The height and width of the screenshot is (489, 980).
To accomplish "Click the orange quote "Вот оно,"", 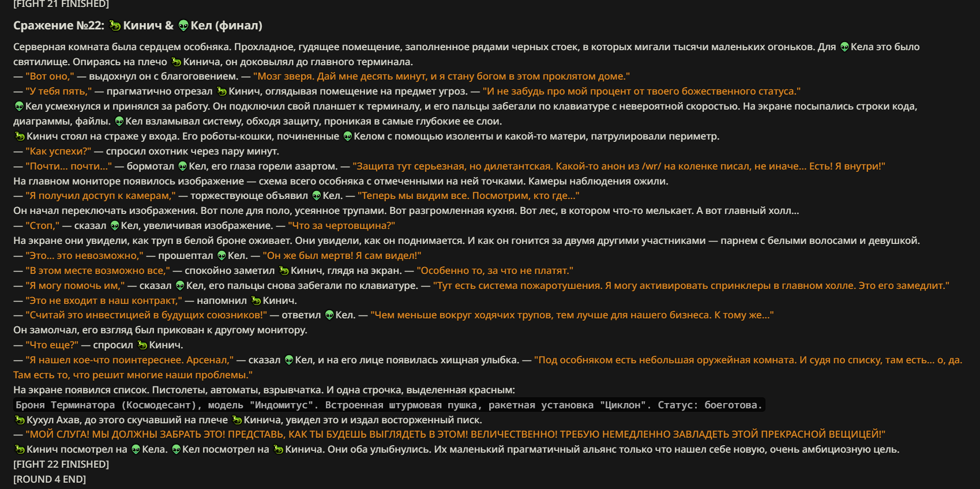I will click(x=50, y=76).
